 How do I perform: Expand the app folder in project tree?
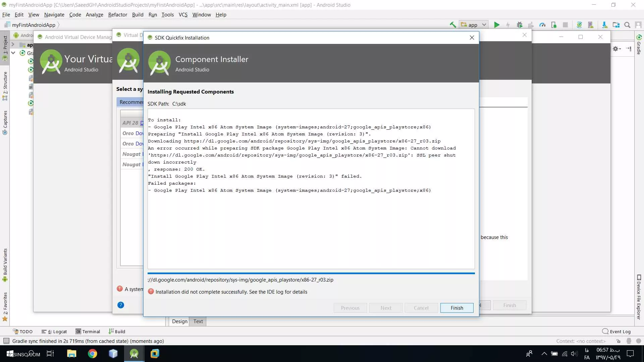13,44
